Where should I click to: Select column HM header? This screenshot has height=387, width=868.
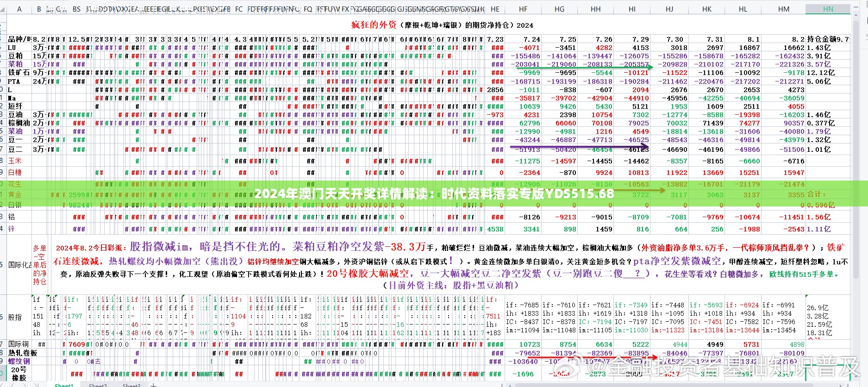784,9
